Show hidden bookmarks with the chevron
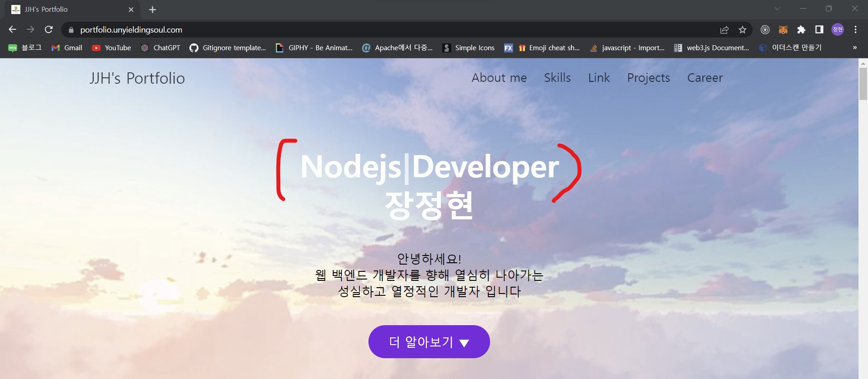Viewport: 868px width, 379px height. tap(854, 47)
